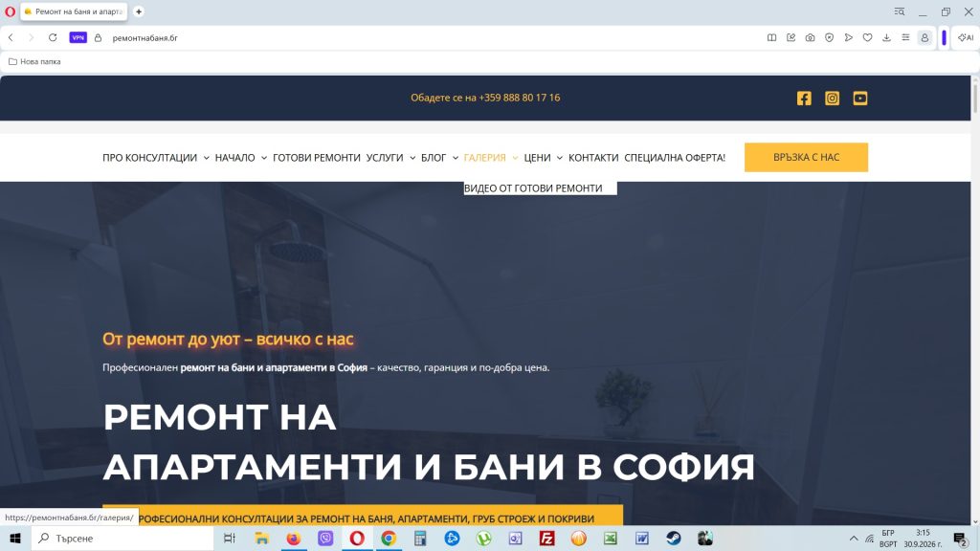The height and width of the screenshot is (551, 980).
Task: Open Viber from the taskbar
Action: [325, 538]
